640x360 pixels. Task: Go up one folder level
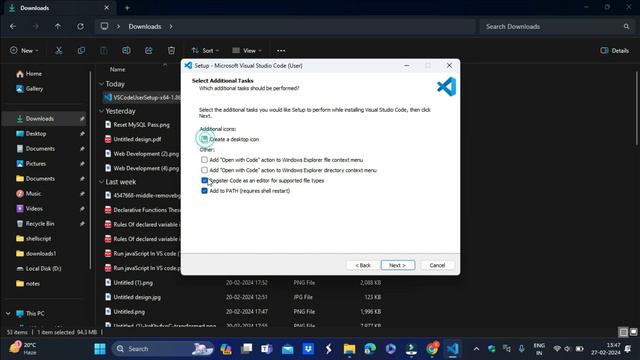tap(58, 27)
